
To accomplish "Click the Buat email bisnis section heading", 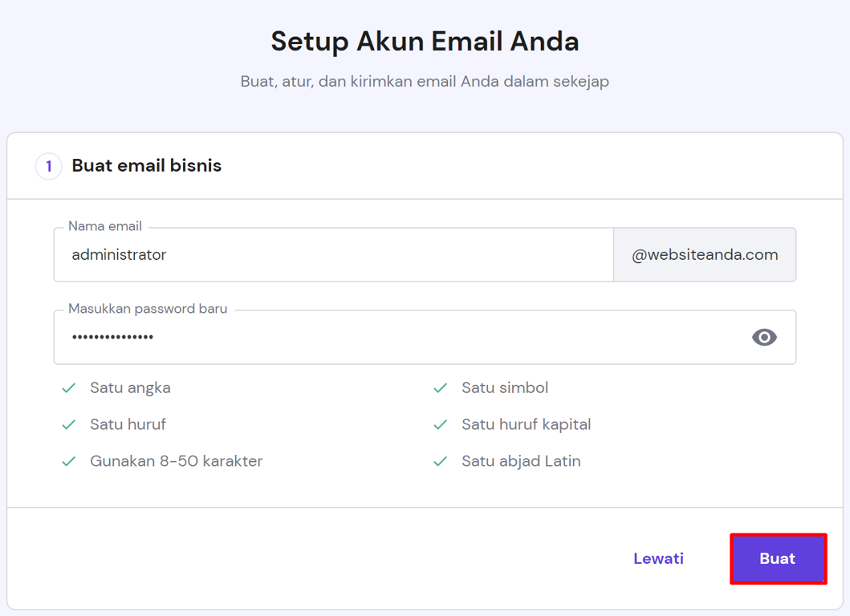I will pos(147,166).
